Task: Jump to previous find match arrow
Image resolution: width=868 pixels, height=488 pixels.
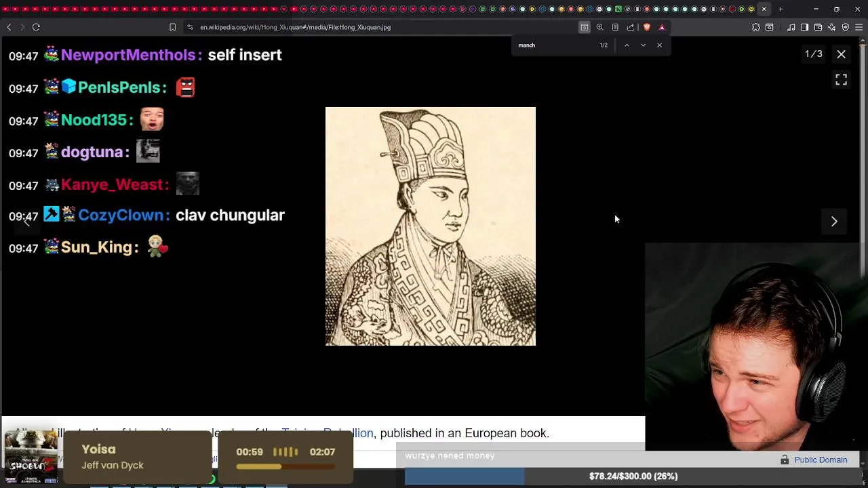Action: [x=627, y=45]
